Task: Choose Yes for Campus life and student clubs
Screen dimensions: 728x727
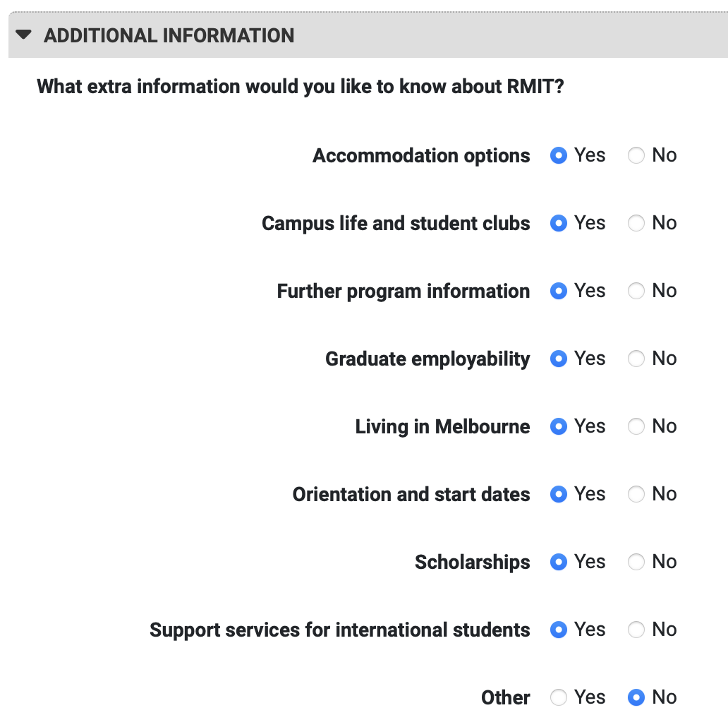Action: coord(559,223)
